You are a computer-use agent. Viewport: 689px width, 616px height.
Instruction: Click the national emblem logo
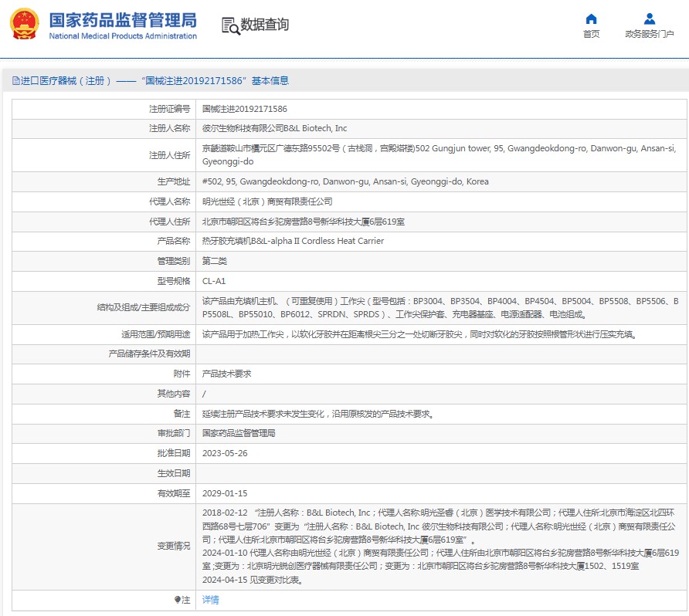[x=23, y=25]
